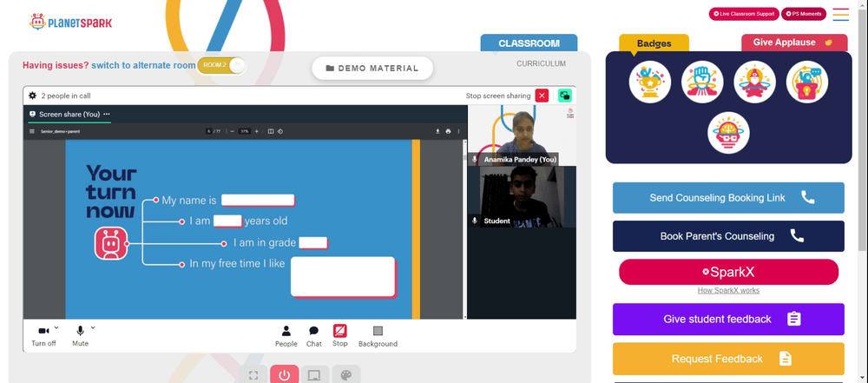Screen dimensions: 868x383
Task: Mute the microphone
Action: tap(80, 336)
